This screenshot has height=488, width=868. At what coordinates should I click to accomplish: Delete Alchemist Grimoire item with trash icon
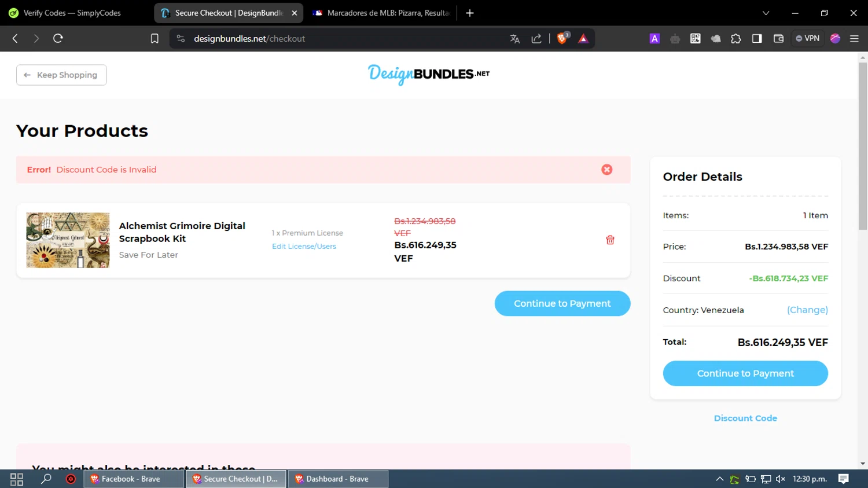pos(610,240)
